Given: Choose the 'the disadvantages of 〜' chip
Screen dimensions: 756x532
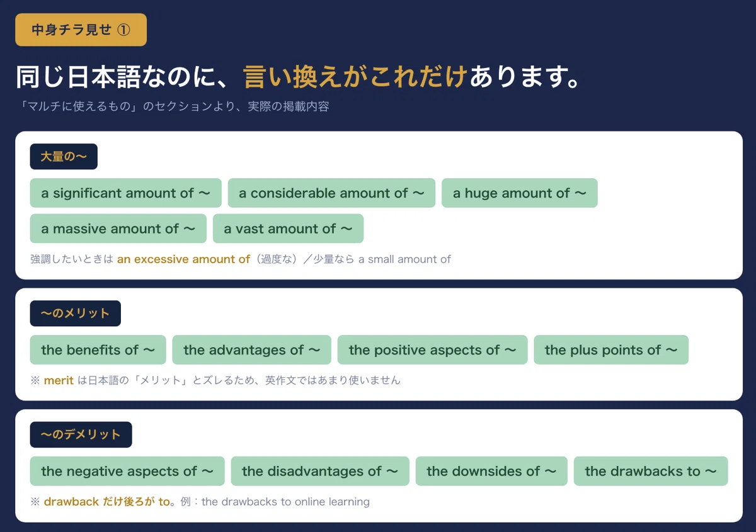Looking at the screenshot, I should [320, 472].
